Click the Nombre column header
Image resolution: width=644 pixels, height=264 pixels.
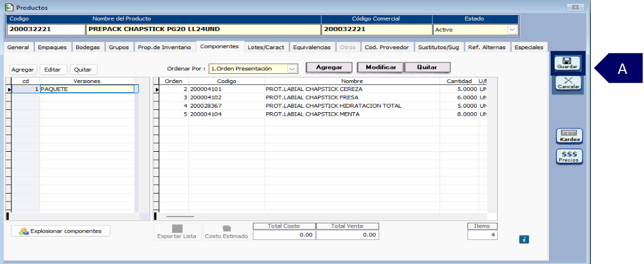click(x=352, y=81)
